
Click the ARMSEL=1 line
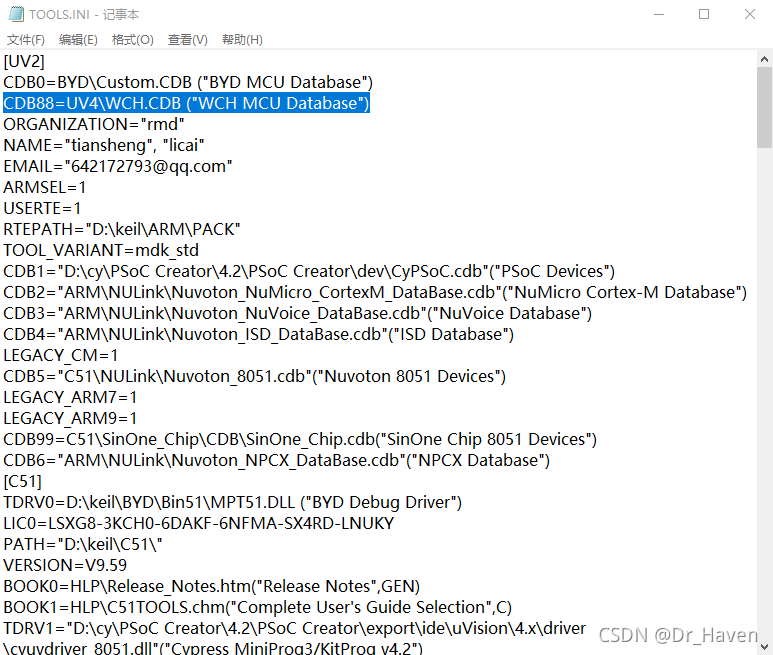pyautogui.click(x=44, y=187)
